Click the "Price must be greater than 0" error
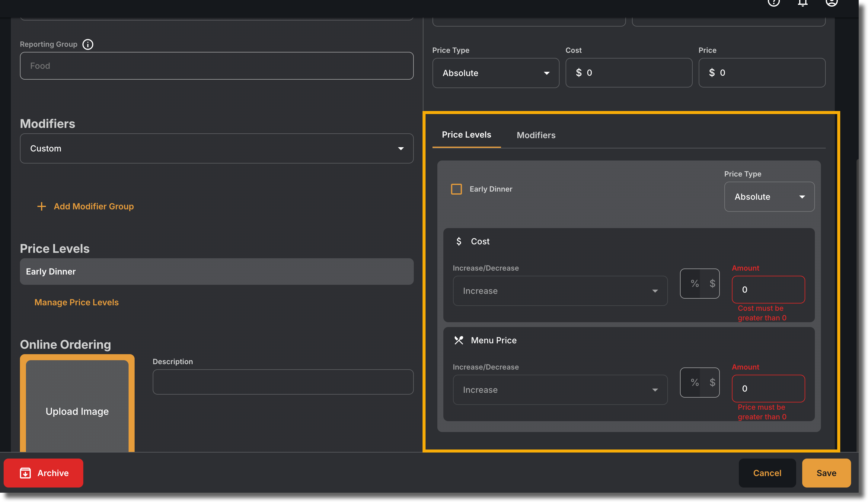This screenshot has height=502, width=868. coord(762,412)
